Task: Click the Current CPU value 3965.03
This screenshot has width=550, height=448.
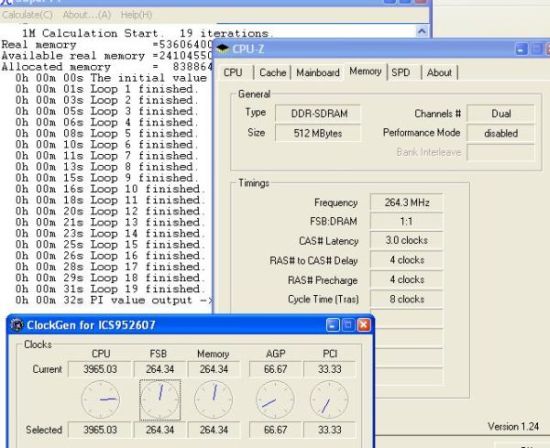Action: pyautogui.click(x=100, y=369)
